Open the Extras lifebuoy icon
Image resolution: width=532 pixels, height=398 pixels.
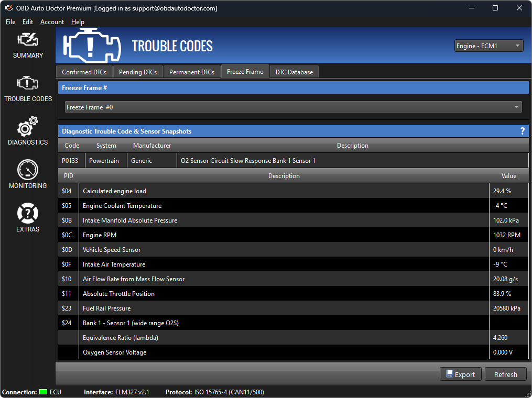point(28,213)
